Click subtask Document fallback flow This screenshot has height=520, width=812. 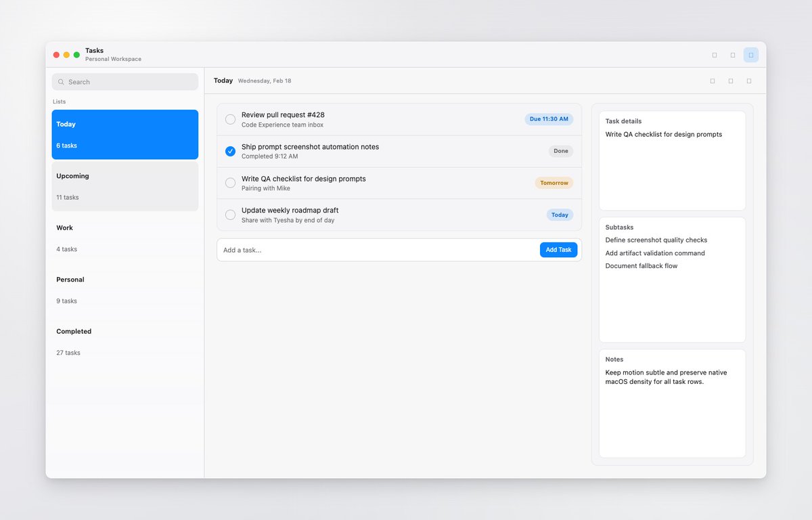pyautogui.click(x=641, y=266)
